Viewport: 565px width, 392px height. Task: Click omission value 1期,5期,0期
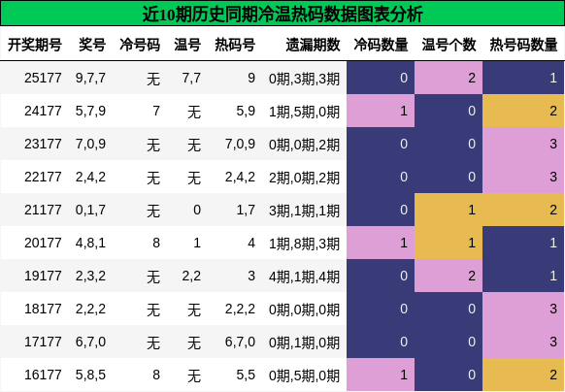(304, 112)
